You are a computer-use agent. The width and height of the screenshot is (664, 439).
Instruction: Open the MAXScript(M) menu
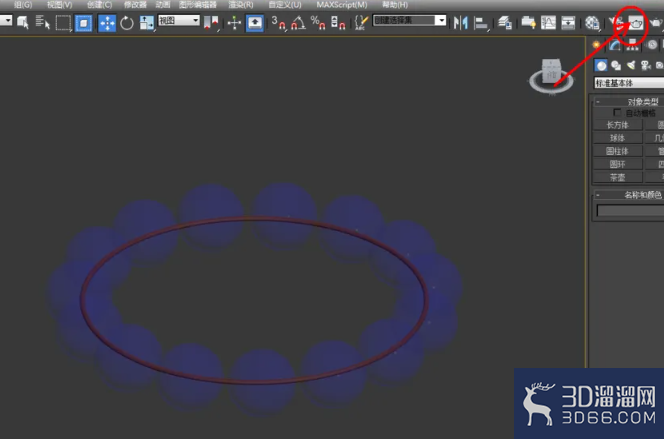tap(342, 5)
